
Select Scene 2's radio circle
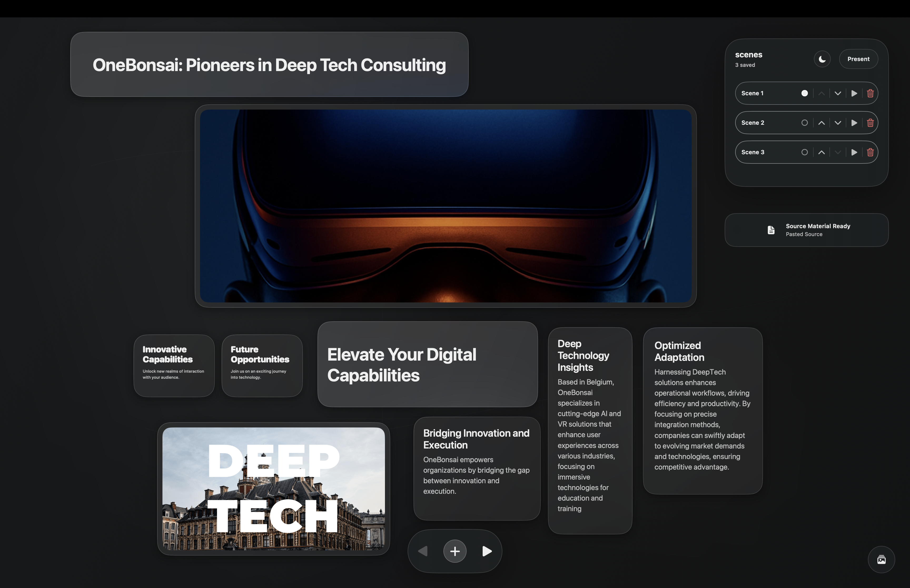(x=805, y=123)
